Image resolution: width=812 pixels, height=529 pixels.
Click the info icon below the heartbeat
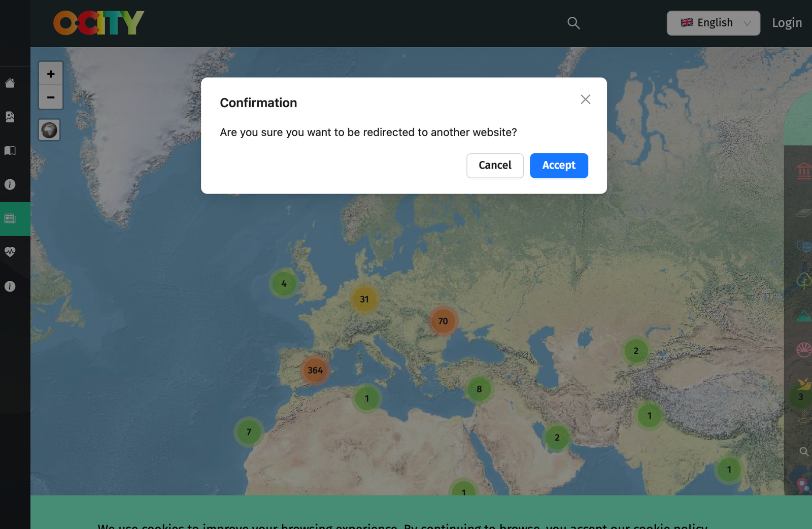tap(10, 286)
